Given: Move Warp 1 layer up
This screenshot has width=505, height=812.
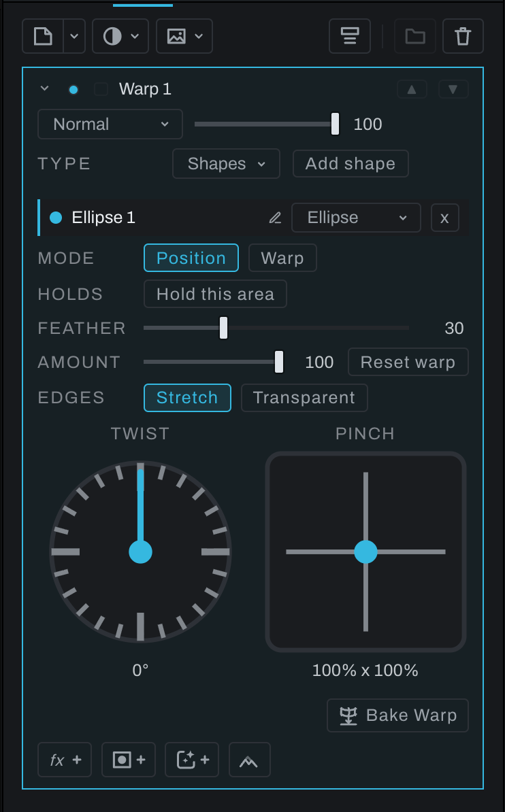Looking at the screenshot, I should 412,89.
